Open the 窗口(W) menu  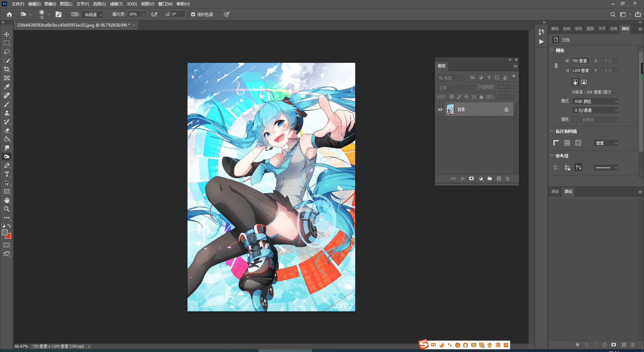point(165,4)
